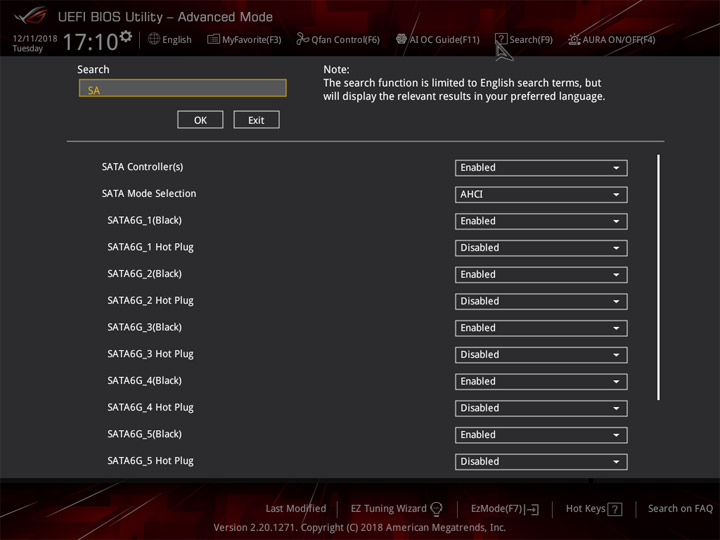The image size is (720, 540).
Task: Open SATA6G_5(Black) dropdown
Action: (x=541, y=434)
